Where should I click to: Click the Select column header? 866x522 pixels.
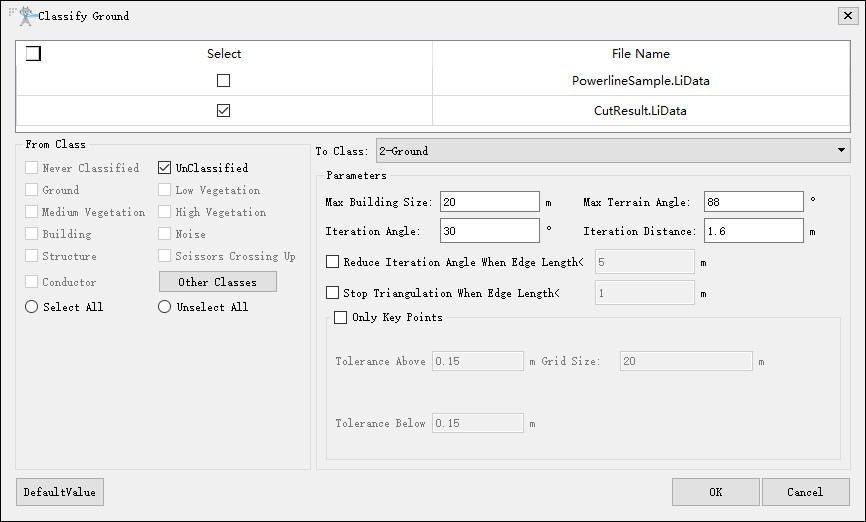pyautogui.click(x=224, y=54)
